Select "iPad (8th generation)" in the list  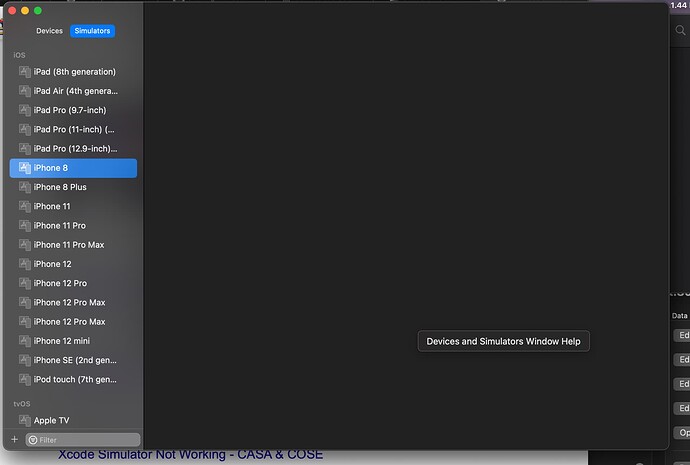click(73, 72)
